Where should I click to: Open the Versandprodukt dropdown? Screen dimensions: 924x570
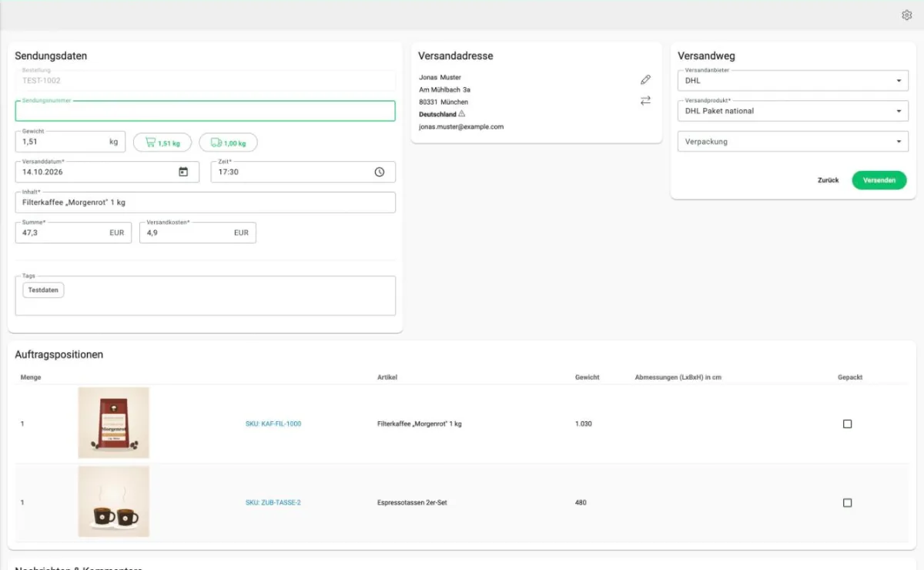coord(793,111)
